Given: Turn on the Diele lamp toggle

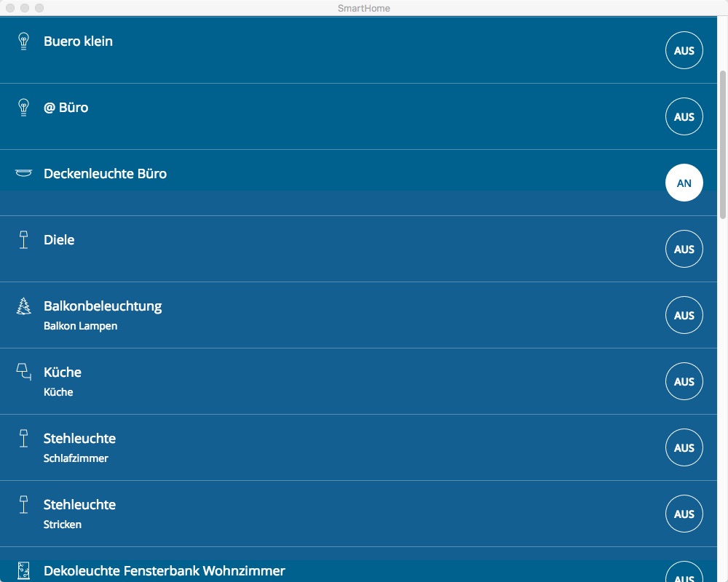Looking at the screenshot, I should pyautogui.click(x=684, y=250).
